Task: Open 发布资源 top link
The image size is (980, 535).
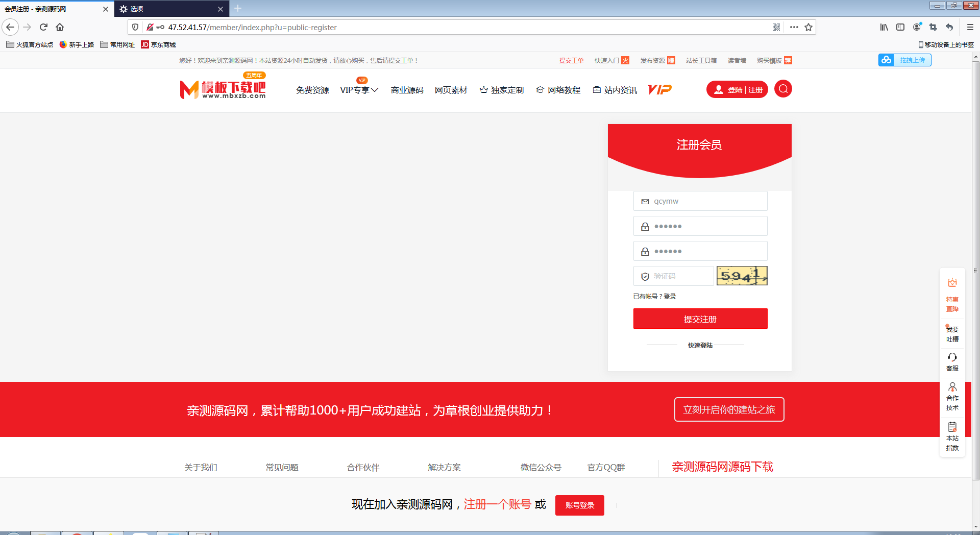Action: [x=657, y=60]
